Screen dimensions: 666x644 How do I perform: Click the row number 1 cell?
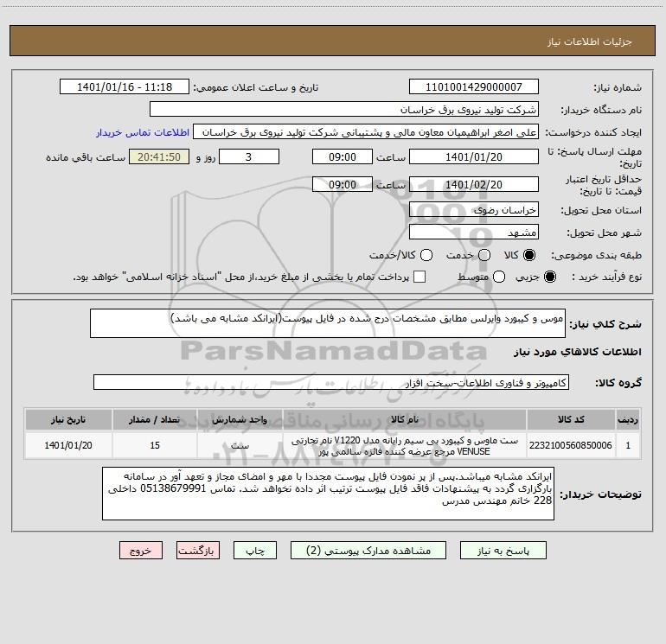pyautogui.click(x=628, y=445)
